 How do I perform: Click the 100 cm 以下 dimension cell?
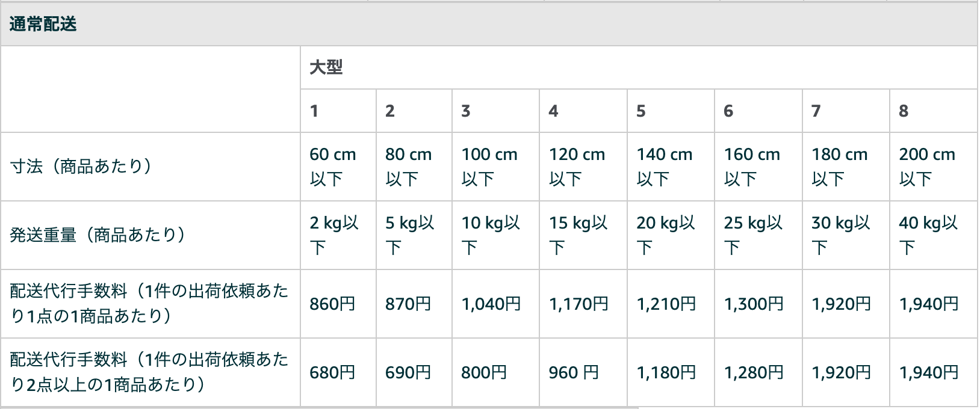pyautogui.click(x=489, y=167)
